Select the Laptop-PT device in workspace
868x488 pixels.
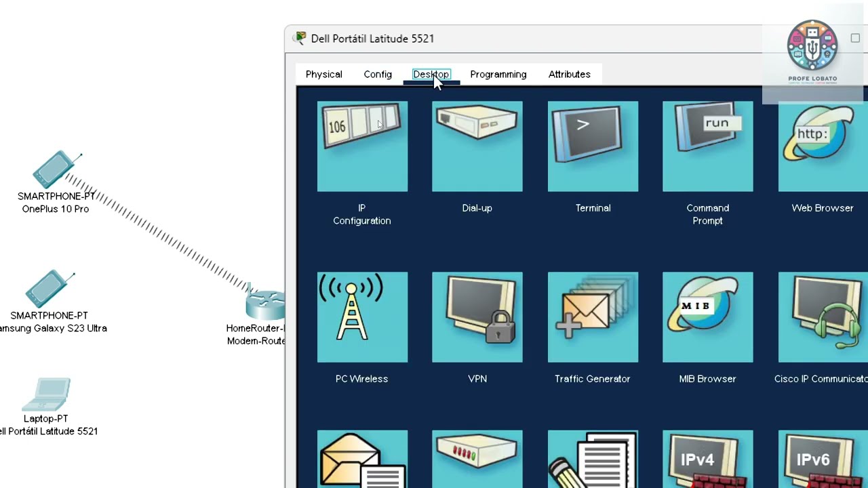click(46, 395)
